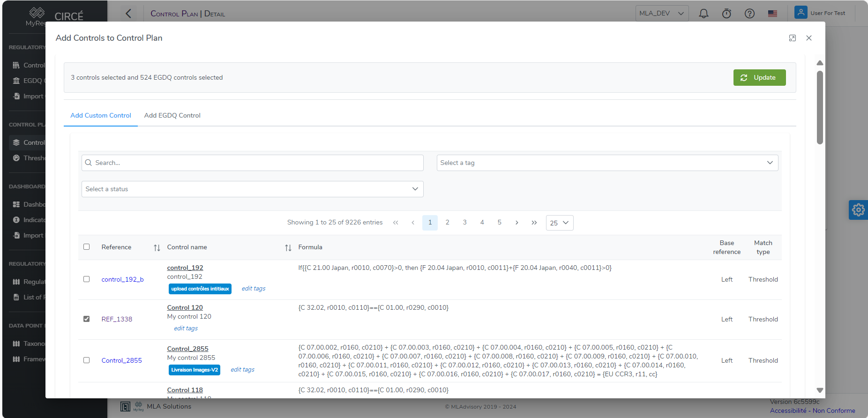Go back using the left chevron icon
This screenshot has width=868, height=418.
pyautogui.click(x=129, y=14)
